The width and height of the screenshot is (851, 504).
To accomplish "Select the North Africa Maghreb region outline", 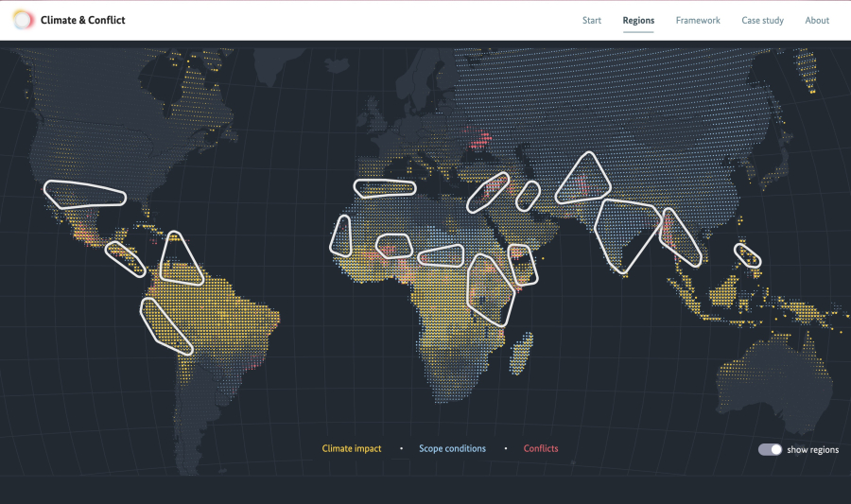I will click(x=384, y=187).
